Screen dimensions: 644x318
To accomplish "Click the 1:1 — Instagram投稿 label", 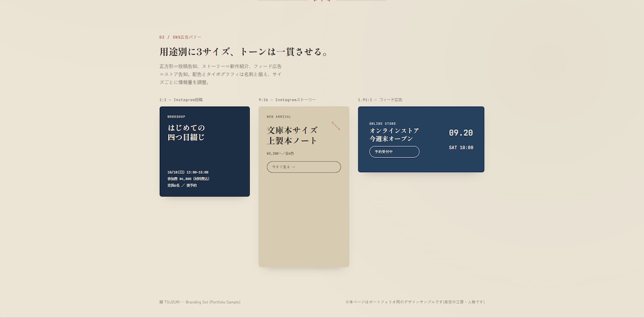I will pos(181,100).
